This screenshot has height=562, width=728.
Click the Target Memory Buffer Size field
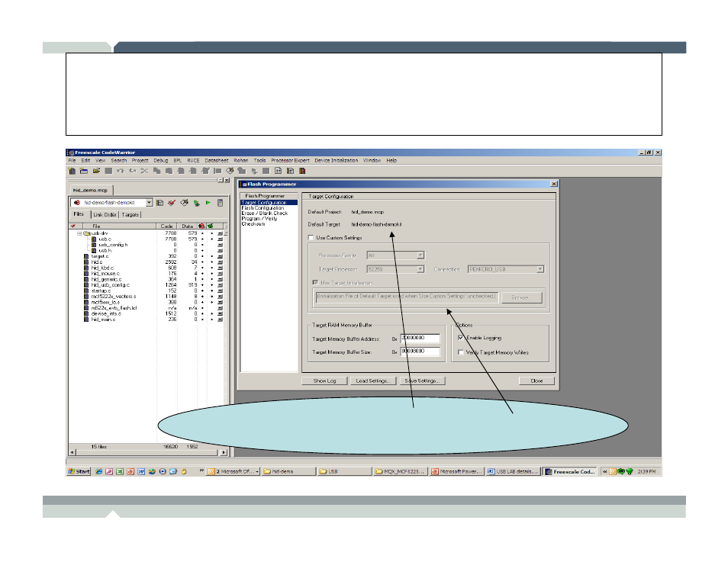(420, 352)
